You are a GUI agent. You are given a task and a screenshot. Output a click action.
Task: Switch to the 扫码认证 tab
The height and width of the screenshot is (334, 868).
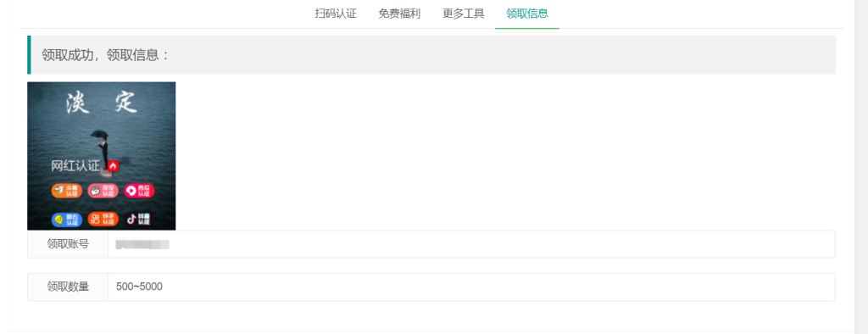[336, 14]
